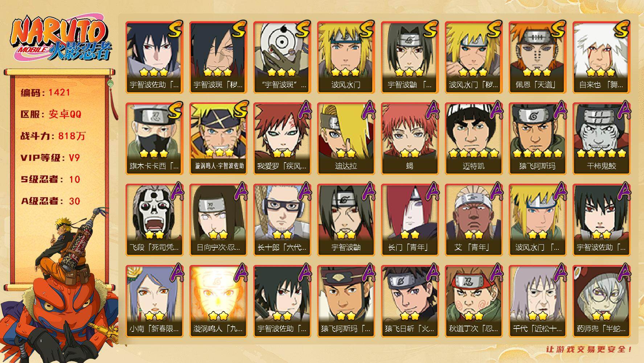Open the 蝎 ninja card
Screen dimensions: 644x363
(410, 138)
